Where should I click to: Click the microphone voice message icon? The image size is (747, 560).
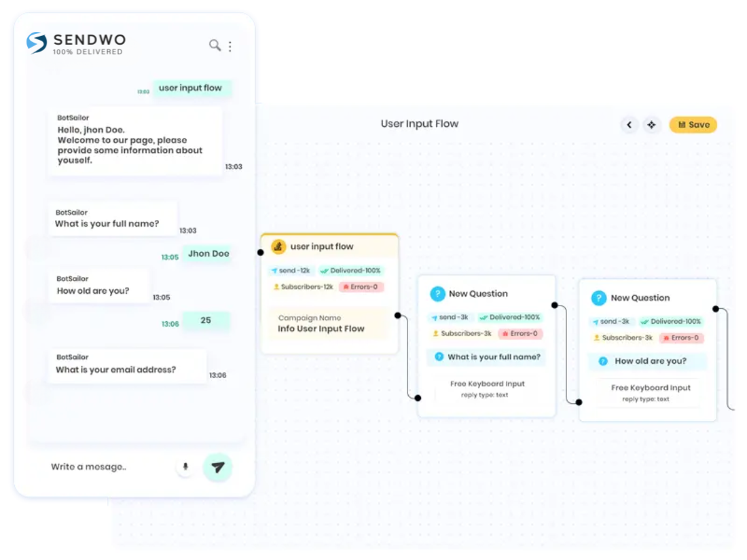coord(185,467)
